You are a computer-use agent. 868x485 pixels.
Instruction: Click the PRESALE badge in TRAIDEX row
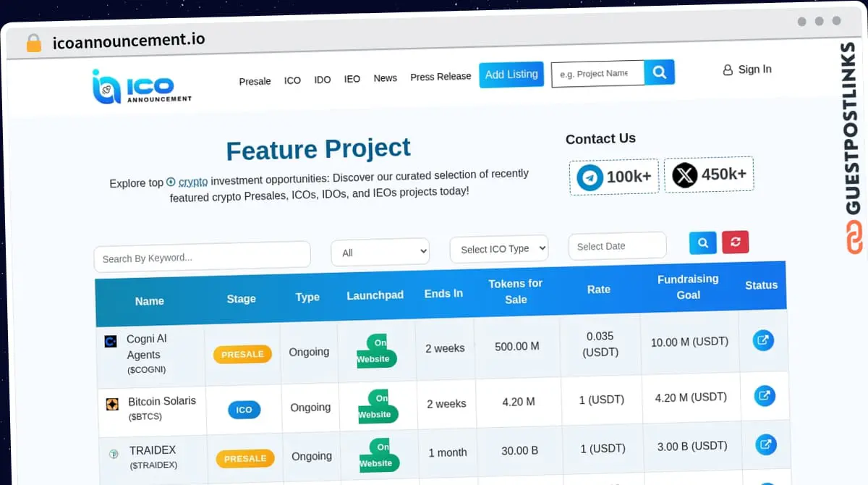(245, 458)
